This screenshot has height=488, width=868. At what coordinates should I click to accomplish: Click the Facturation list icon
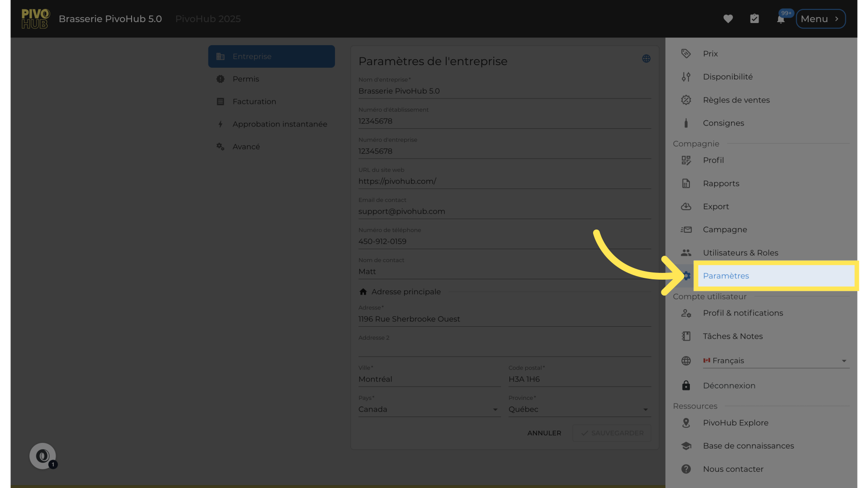(220, 102)
